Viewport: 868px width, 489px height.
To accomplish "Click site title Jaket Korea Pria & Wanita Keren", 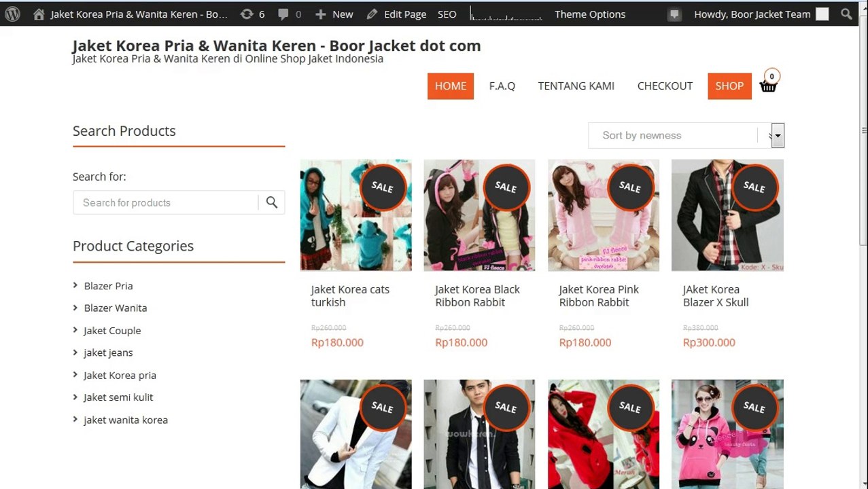I will click(x=277, y=46).
